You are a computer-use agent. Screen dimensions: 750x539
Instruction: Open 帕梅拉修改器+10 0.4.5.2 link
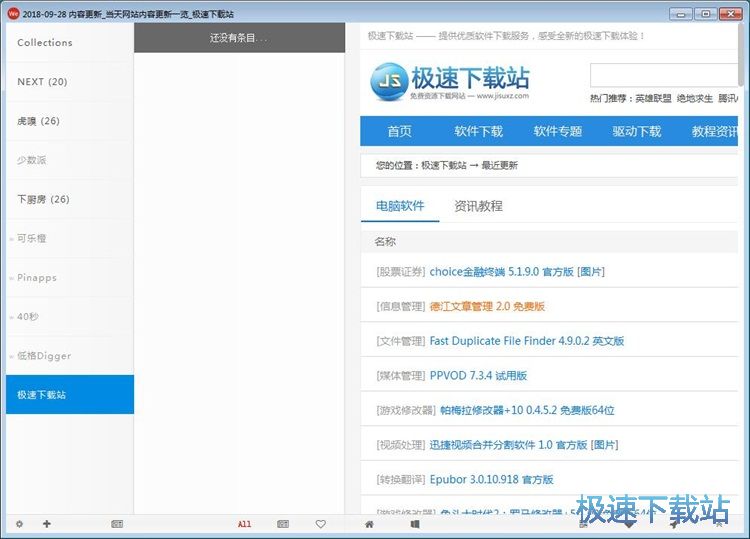coord(527,410)
